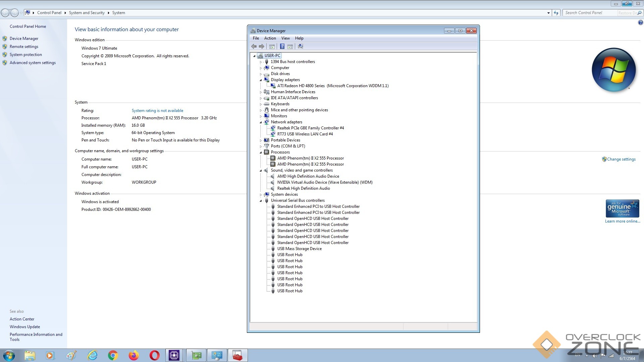Click the Change settings link
Image resolution: width=644 pixels, height=362 pixels.
coord(621,159)
